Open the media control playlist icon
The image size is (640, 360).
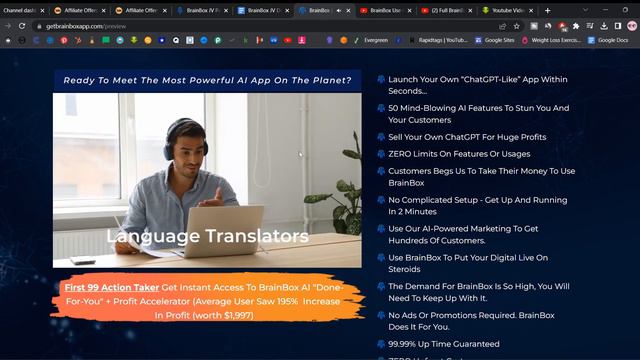(590, 26)
